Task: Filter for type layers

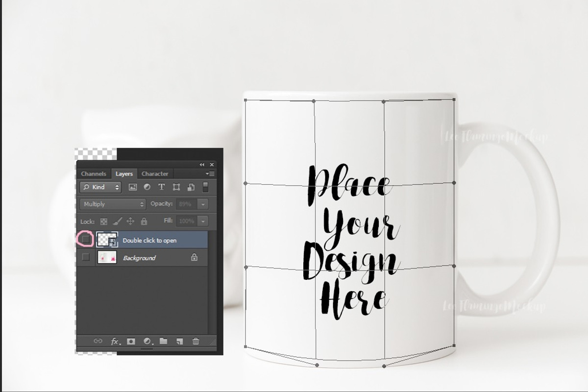Action: pyautogui.click(x=161, y=187)
